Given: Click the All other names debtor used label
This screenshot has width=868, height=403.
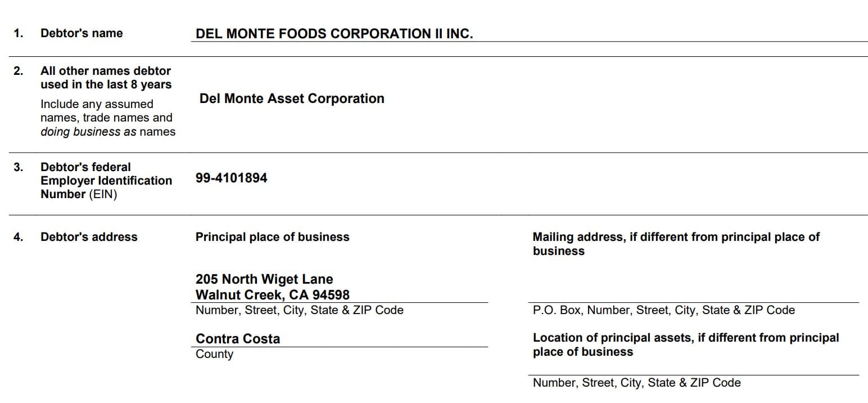Looking at the screenshot, I should tap(106, 78).
